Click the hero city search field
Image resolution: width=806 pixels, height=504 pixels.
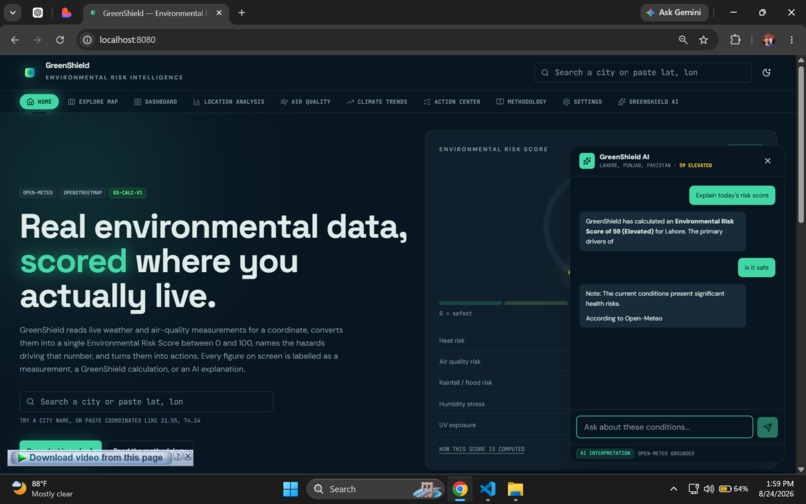click(146, 402)
